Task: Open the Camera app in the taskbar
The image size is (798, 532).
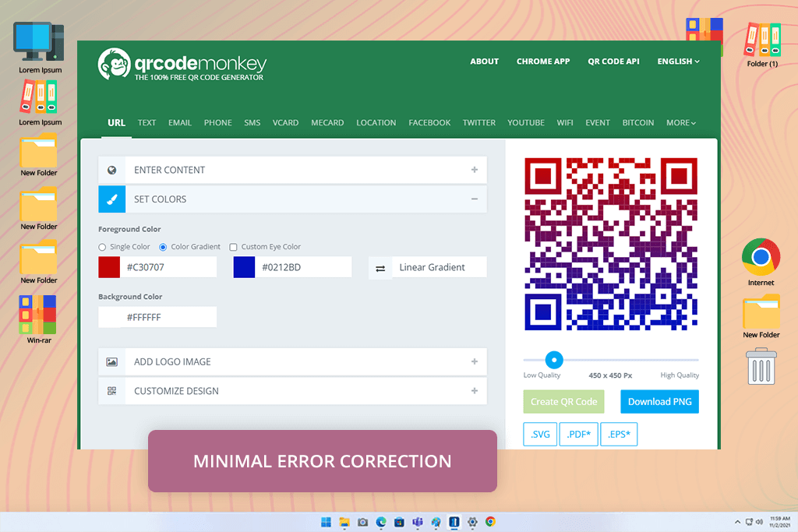Action: (363, 522)
